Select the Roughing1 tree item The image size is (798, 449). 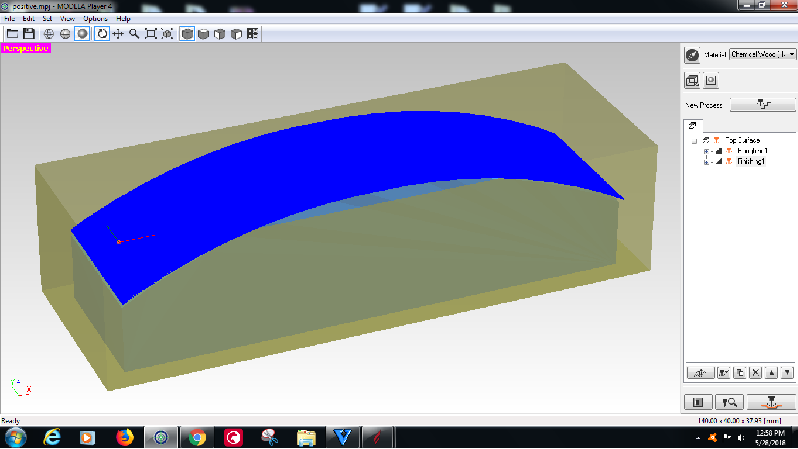tap(752, 151)
